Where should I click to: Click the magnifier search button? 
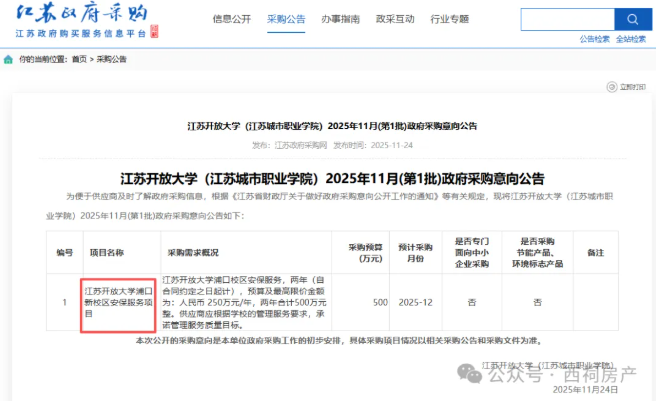632,19
